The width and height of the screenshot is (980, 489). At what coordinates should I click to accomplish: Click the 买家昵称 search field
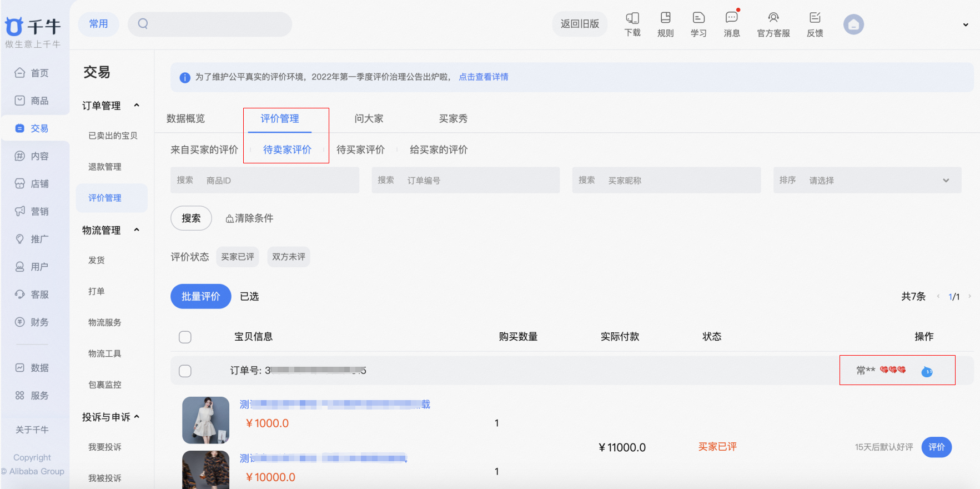point(666,180)
